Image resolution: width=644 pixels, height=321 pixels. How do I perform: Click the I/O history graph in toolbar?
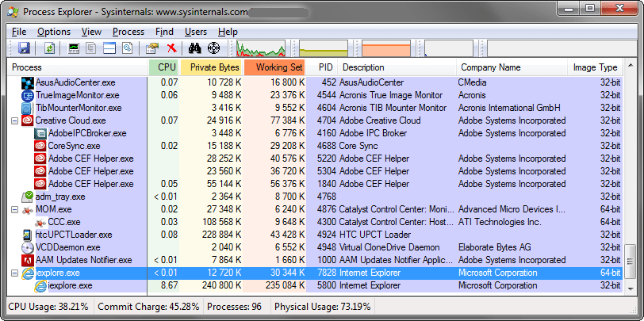[x=450, y=48]
